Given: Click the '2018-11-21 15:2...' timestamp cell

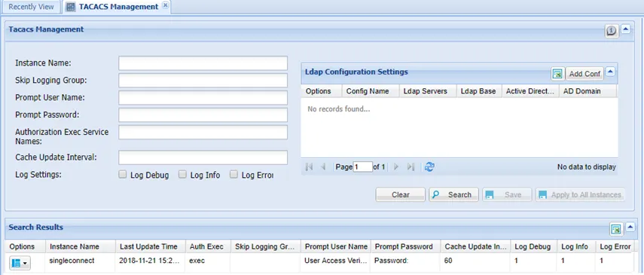Looking at the screenshot, I should coord(151,261).
